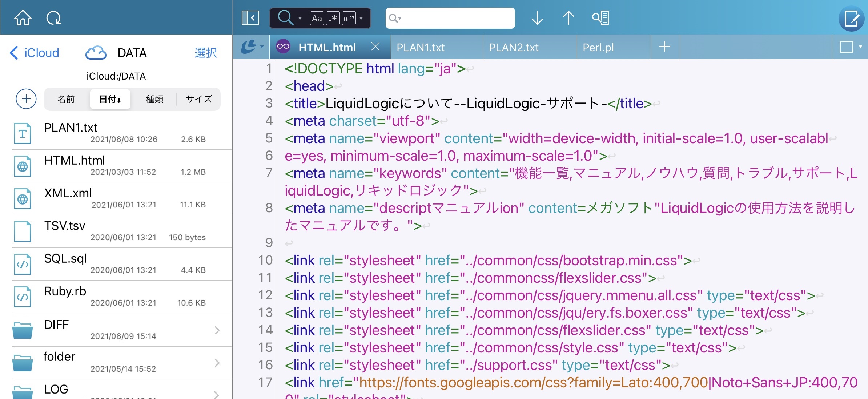Toggle regular expression search option

333,18
